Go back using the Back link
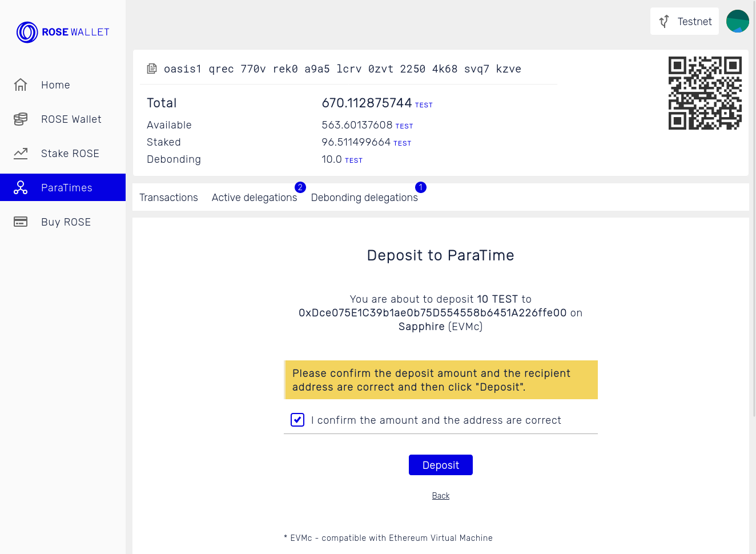This screenshot has width=756, height=554. tap(440, 495)
